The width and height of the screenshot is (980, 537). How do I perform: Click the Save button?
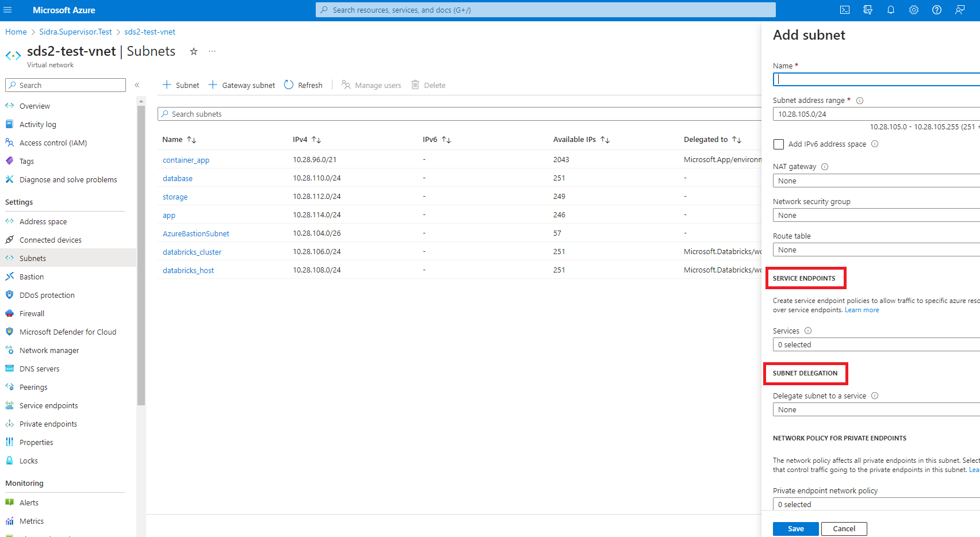pyautogui.click(x=795, y=528)
